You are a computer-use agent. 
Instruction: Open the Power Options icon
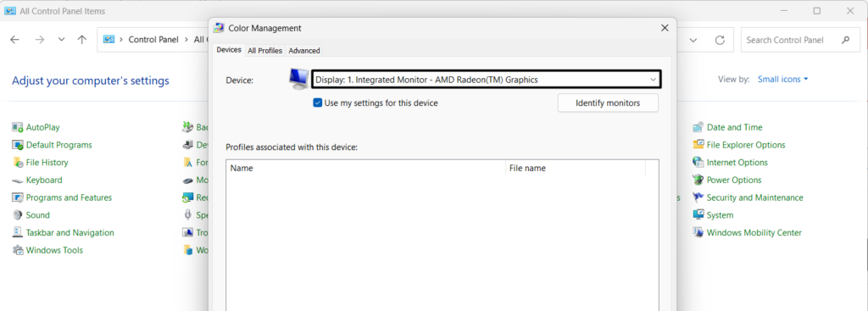click(698, 180)
